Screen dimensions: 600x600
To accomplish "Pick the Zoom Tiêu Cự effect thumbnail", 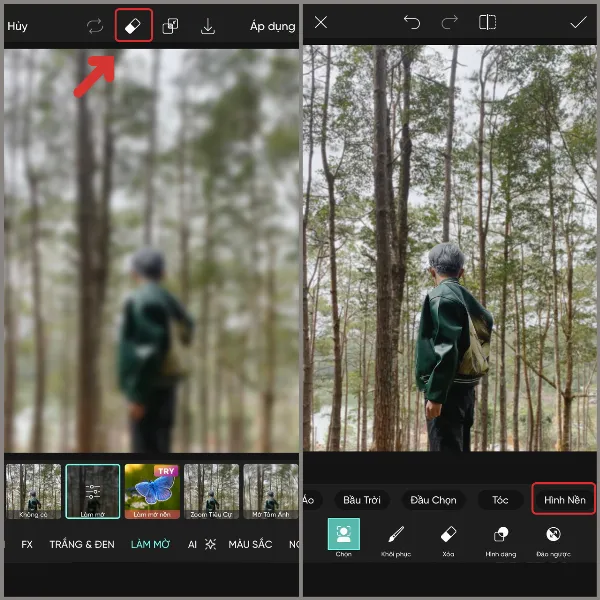I will click(x=211, y=491).
